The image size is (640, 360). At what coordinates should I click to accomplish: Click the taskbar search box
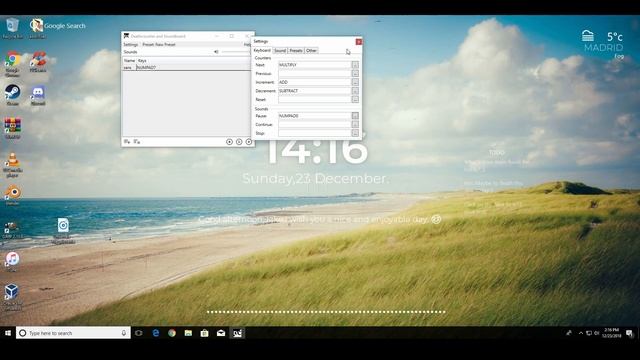click(73, 333)
